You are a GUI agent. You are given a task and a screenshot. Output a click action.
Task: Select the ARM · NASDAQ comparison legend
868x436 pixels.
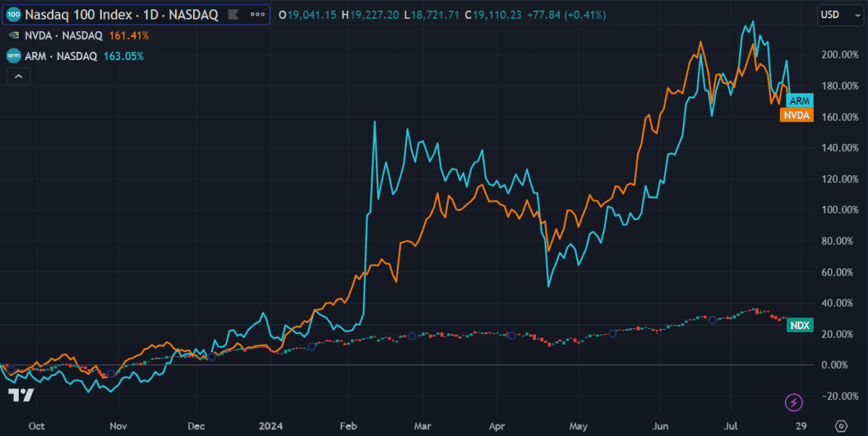(62, 56)
